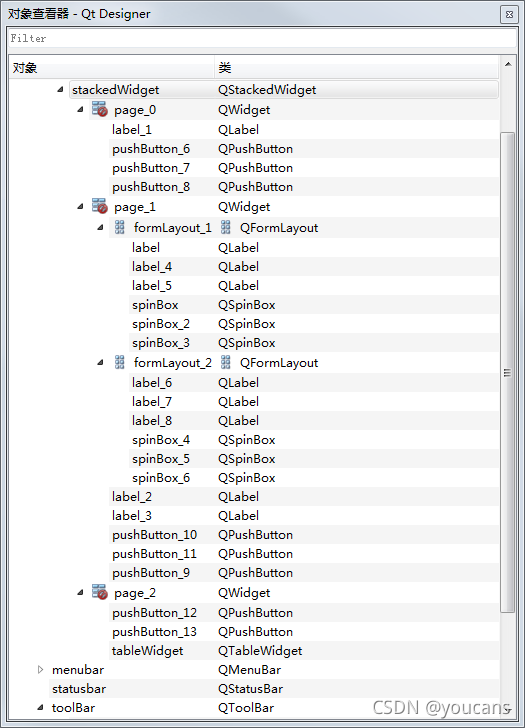Collapse the formLayout_2 node
This screenshot has width=525, height=728.
point(100,362)
